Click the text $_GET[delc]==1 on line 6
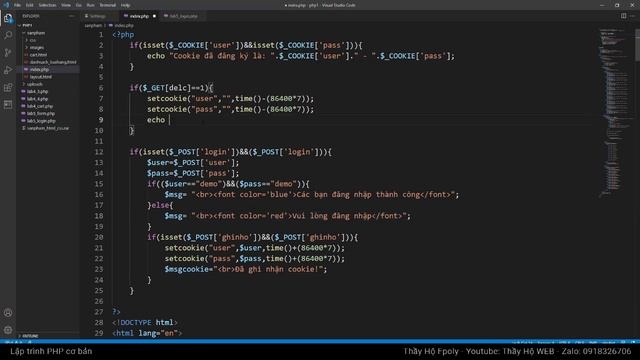640x360 pixels. click(x=173, y=88)
